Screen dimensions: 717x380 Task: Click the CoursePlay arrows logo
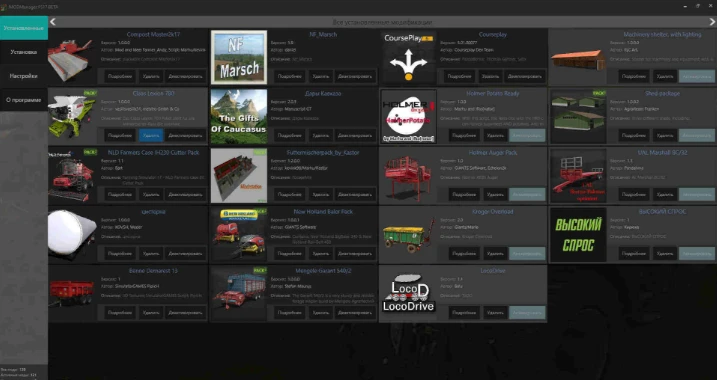pyautogui.click(x=408, y=57)
